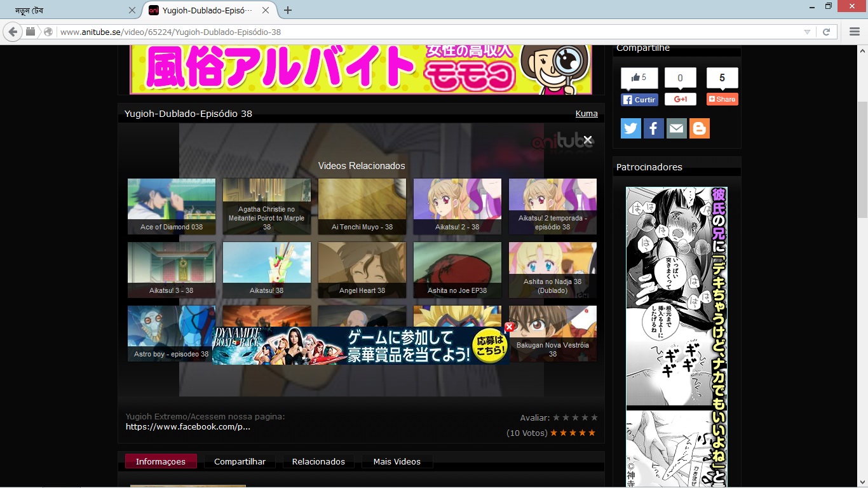
Task: Play Ashita no Joe EP38
Action: 458,270
